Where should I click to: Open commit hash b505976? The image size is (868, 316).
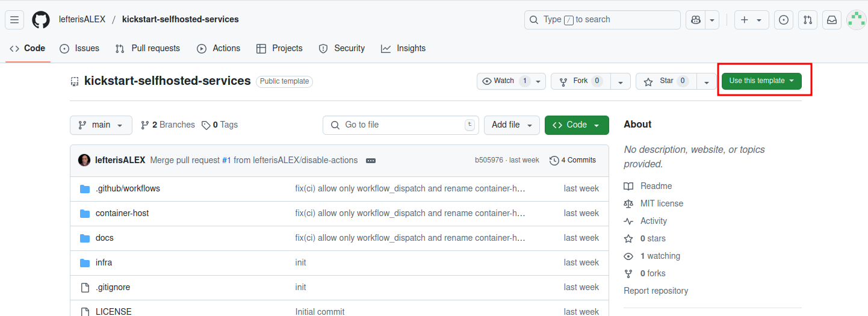click(489, 161)
